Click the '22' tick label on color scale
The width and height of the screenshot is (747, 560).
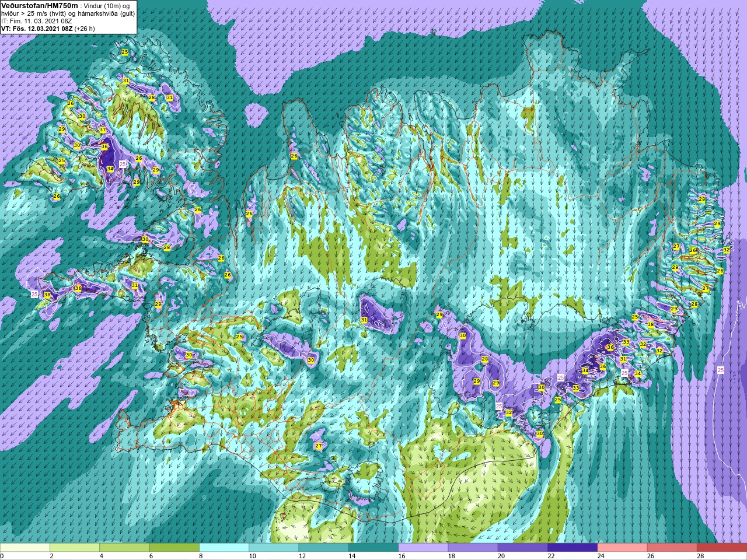pos(551,556)
